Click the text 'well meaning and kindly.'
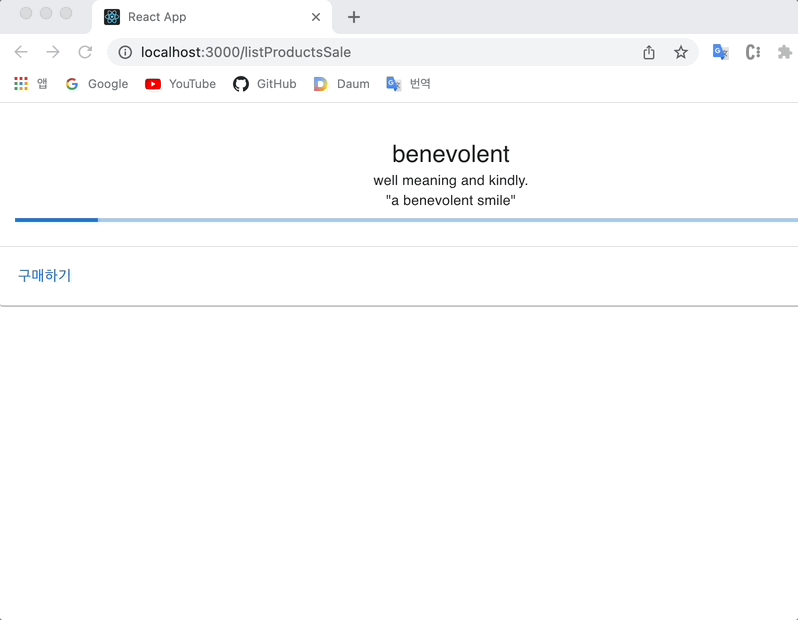Screen dimensions: 798x620 coord(450,180)
